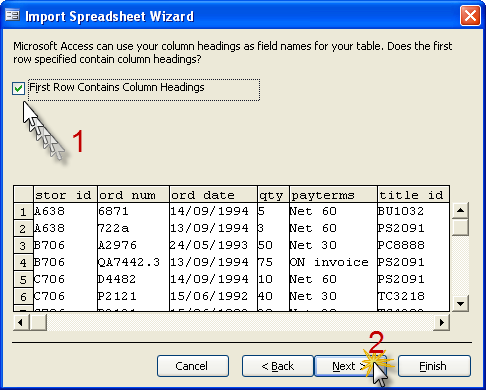This screenshot has width=486, height=390.
Task: Click cell A2976 in ord num column
Action: tap(133, 245)
